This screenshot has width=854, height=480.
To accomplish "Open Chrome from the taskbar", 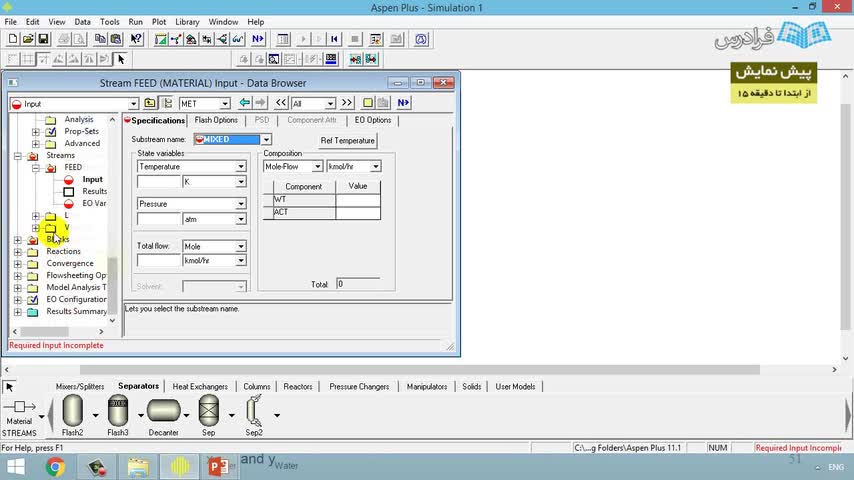I will click(x=55, y=467).
